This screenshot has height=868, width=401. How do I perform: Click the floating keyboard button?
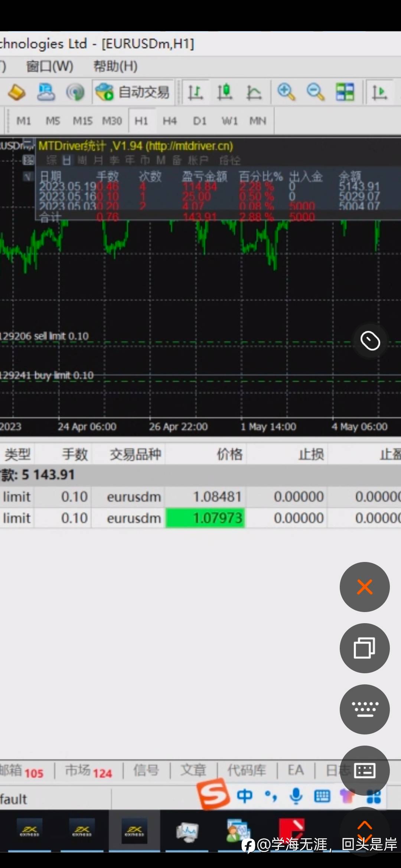pos(365,709)
